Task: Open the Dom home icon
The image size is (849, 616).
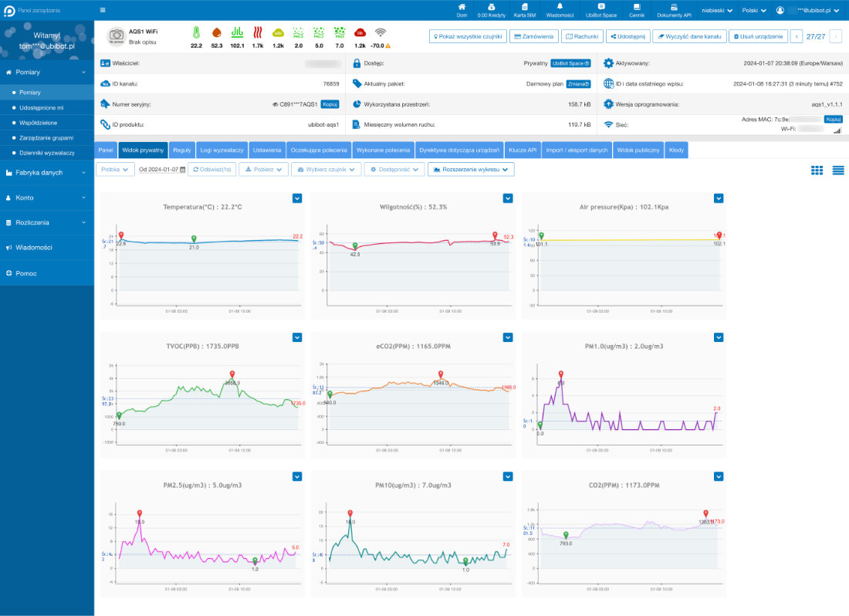Action: pyautogui.click(x=462, y=10)
